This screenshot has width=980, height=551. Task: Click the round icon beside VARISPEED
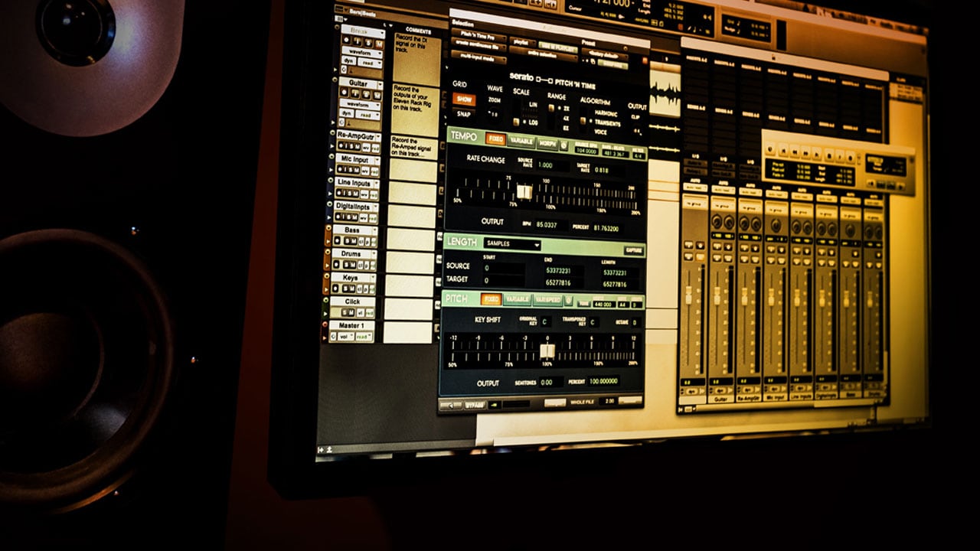click(x=568, y=300)
